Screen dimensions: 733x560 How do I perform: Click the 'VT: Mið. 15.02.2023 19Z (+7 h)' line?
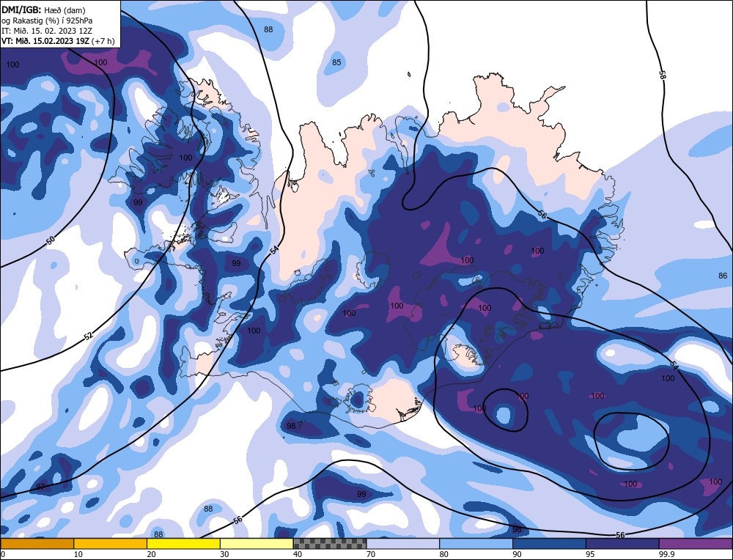coord(58,40)
